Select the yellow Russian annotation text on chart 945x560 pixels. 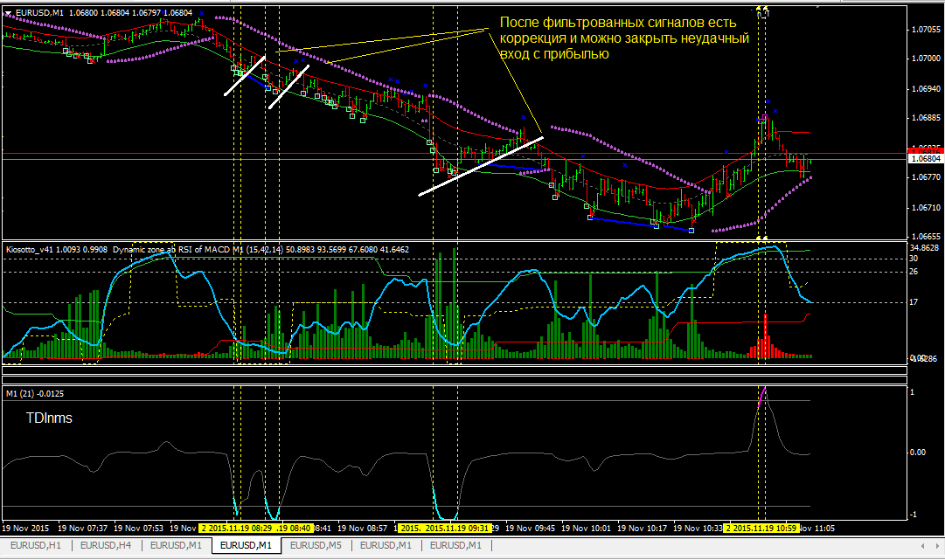click(x=624, y=38)
